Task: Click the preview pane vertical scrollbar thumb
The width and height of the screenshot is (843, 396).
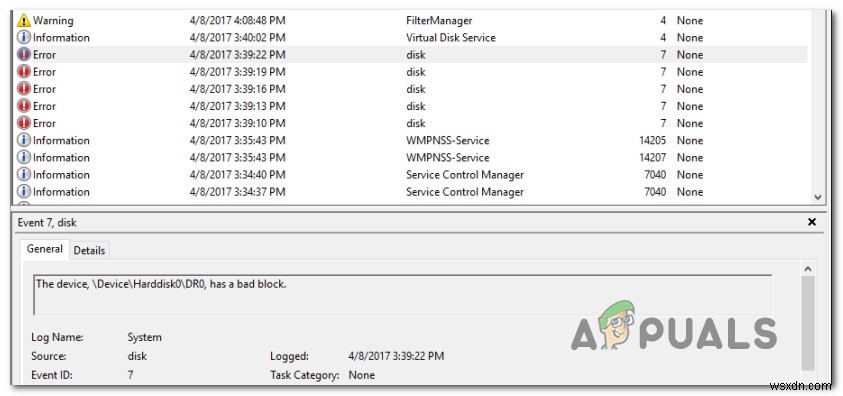Action: (808, 322)
